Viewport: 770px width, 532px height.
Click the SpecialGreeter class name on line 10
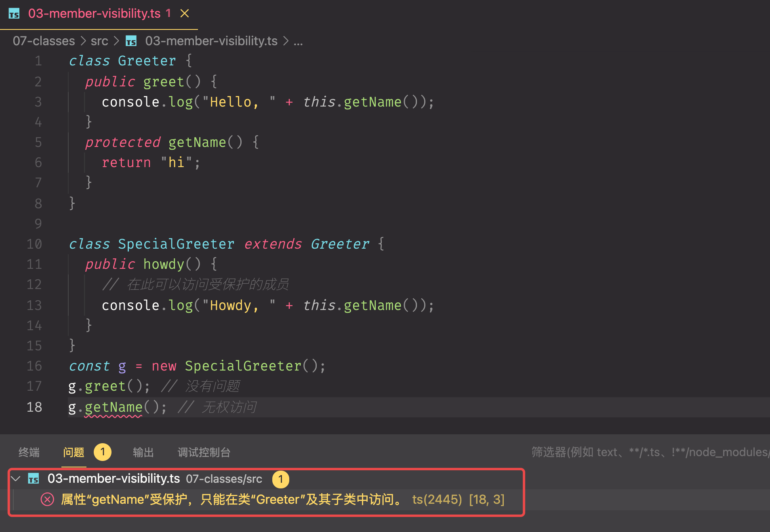176,244
